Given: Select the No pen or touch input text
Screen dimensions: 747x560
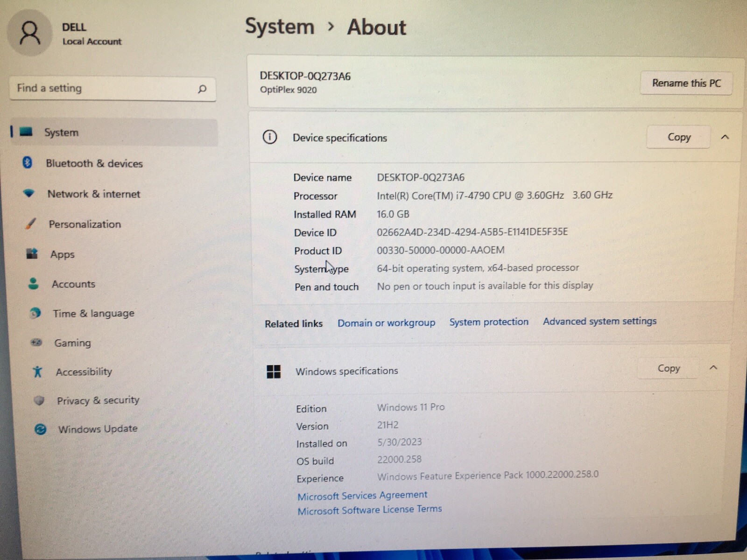Looking at the screenshot, I should 485,286.
